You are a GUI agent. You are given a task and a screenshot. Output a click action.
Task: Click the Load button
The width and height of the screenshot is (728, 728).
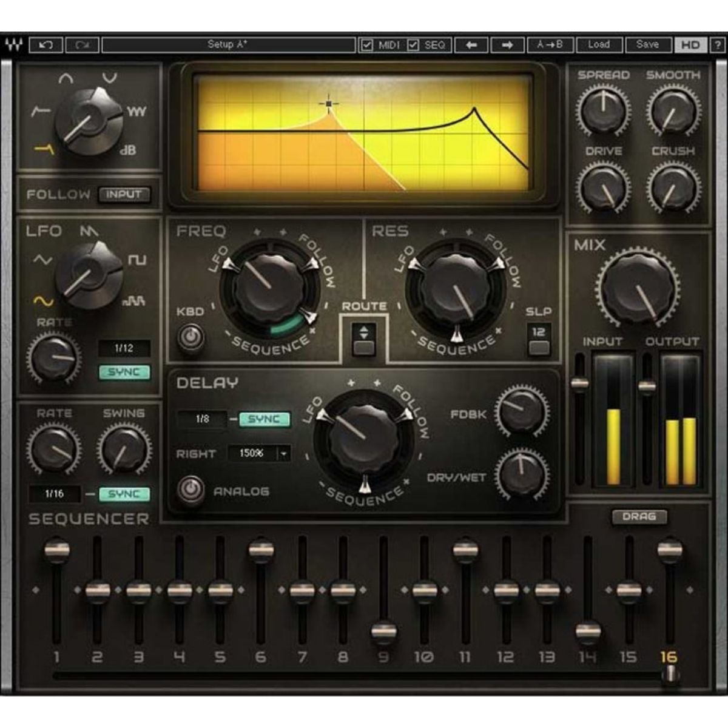(599, 44)
